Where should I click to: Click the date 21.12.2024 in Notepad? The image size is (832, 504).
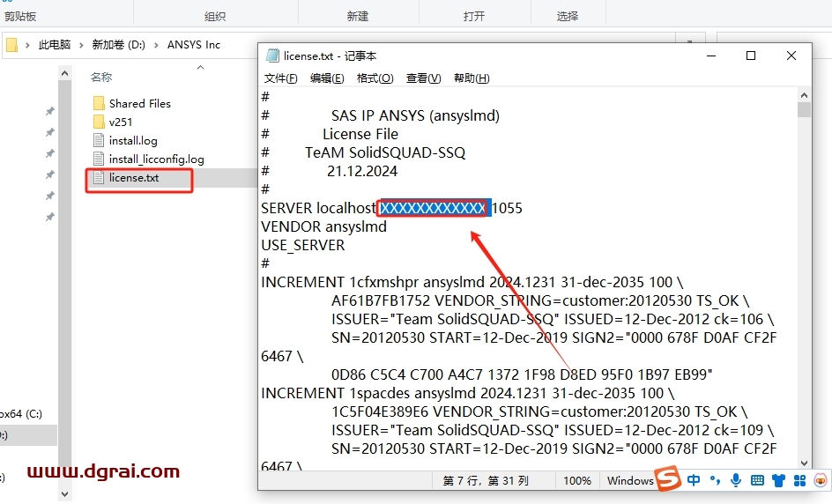point(362,171)
